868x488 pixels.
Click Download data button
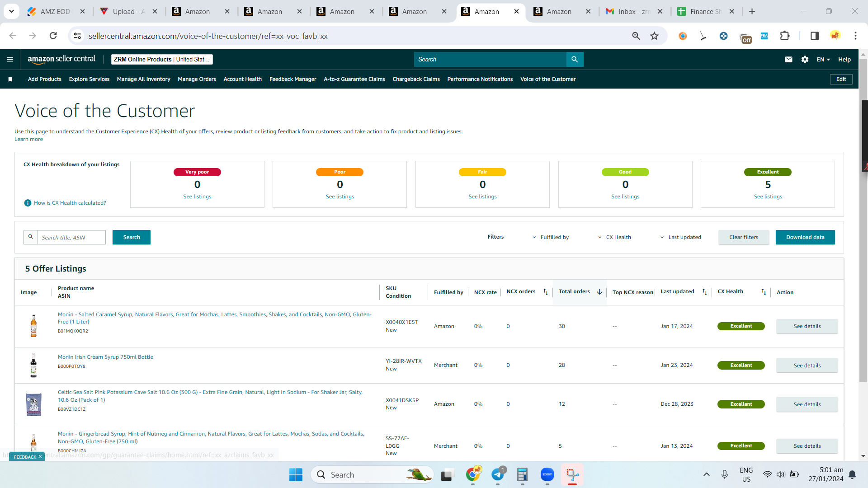coord(805,237)
